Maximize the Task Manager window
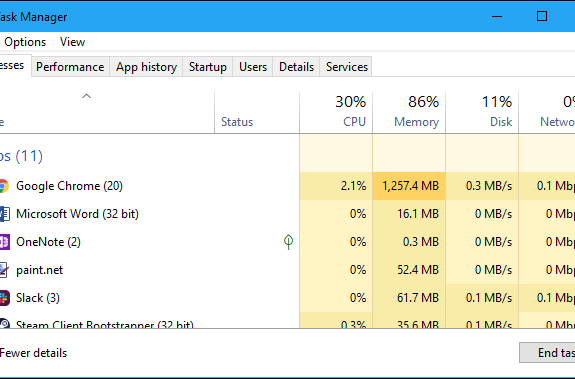This screenshot has height=379, width=575. click(x=542, y=16)
